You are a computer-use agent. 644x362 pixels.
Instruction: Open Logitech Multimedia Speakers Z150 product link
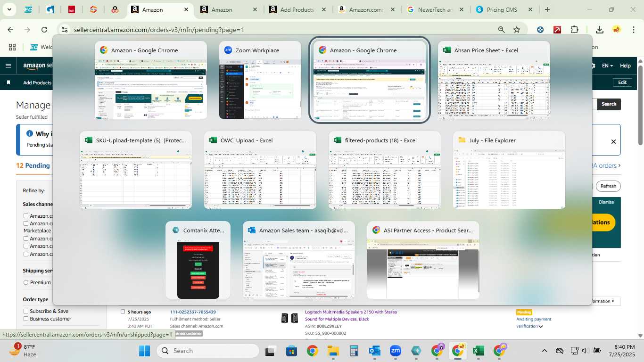351,315
